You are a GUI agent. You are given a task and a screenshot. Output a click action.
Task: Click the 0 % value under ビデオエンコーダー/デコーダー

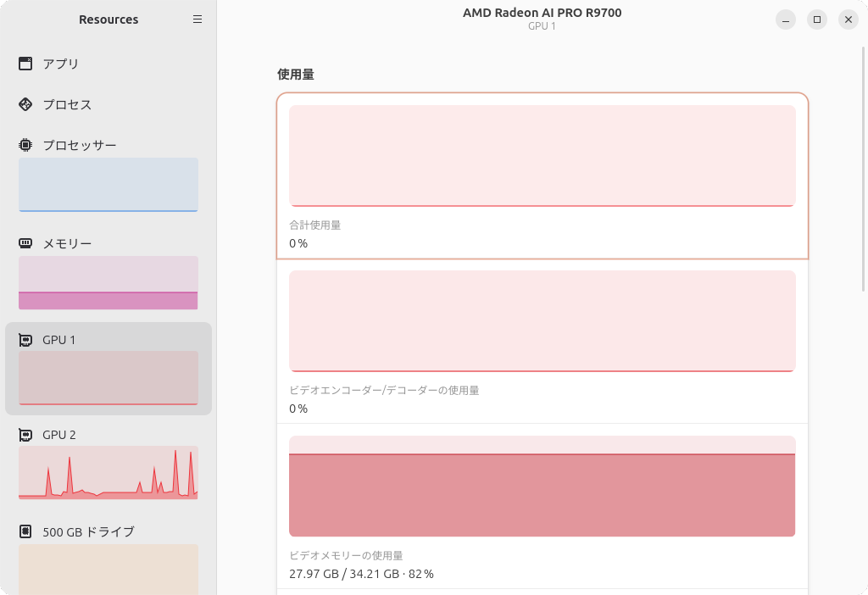[298, 409]
